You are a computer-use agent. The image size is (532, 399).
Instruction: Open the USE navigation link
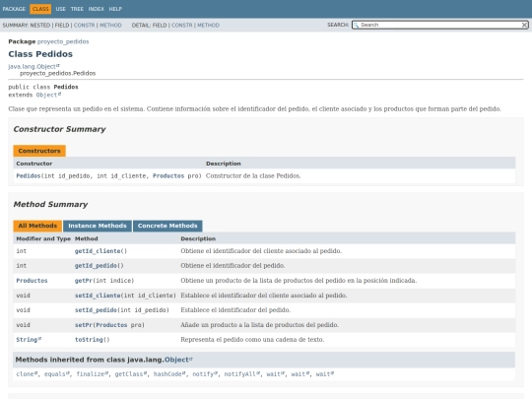pos(61,9)
